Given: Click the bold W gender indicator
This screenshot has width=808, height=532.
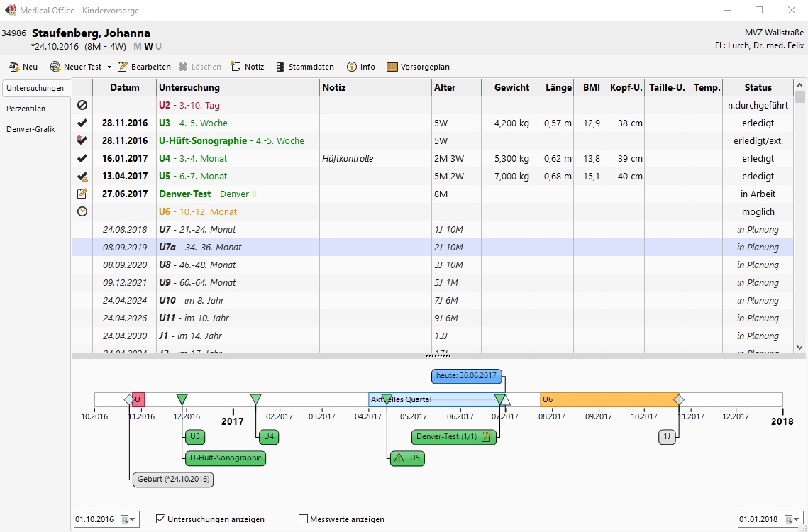Looking at the screenshot, I should coord(148,46).
